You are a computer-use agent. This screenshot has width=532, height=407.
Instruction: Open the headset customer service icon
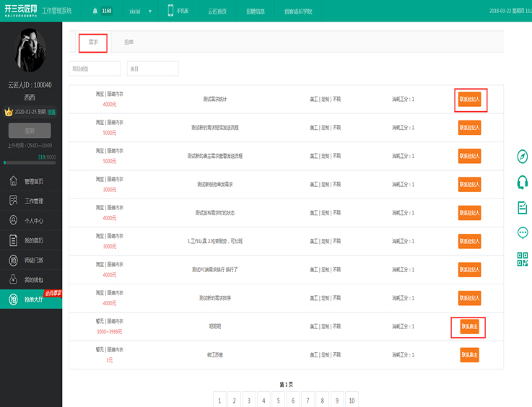click(x=523, y=182)
